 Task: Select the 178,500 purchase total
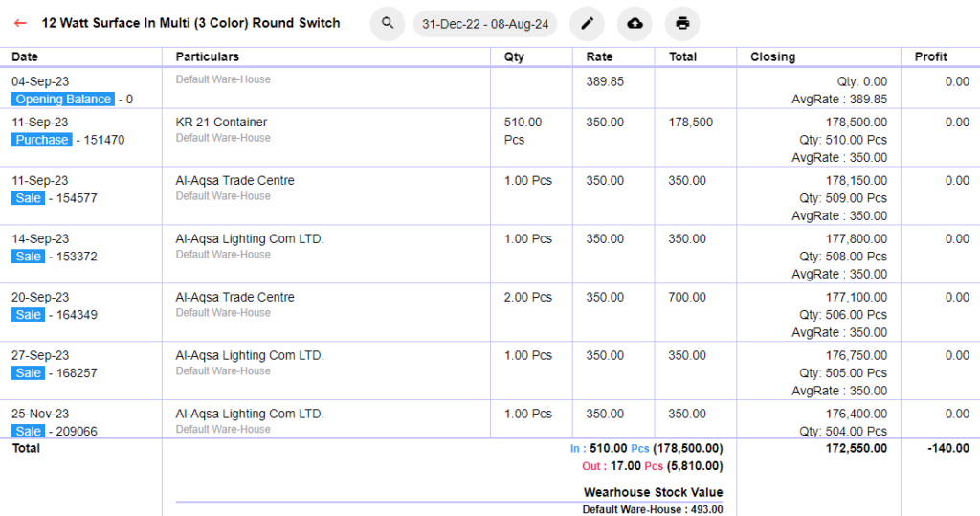pyautogui.click(x=691, y=122)
